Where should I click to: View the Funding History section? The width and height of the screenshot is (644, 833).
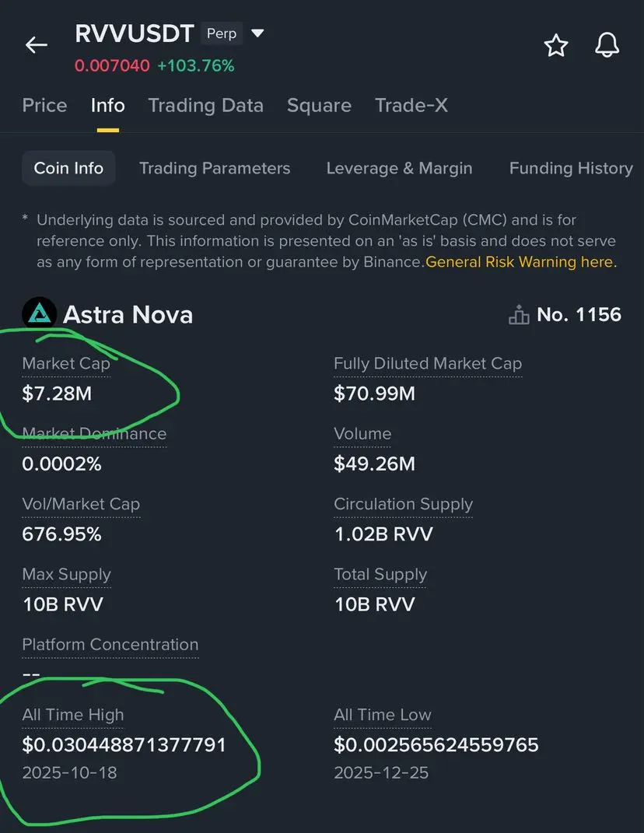coord(571,168)
